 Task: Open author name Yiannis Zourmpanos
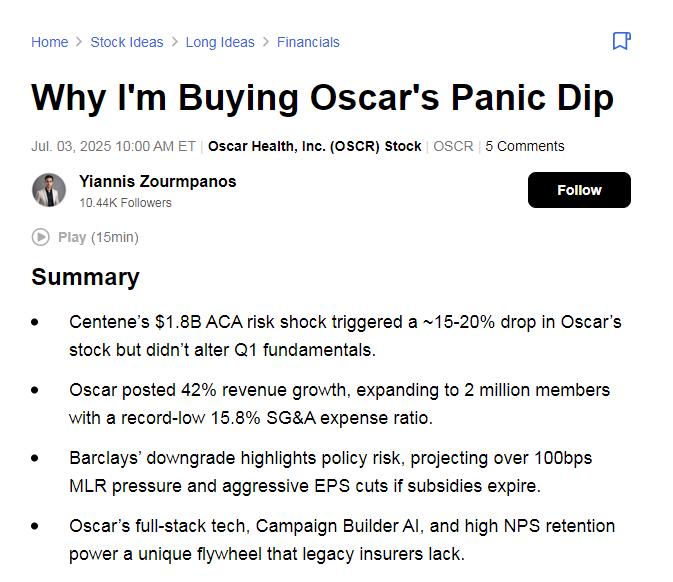click(x=158, y=182)
